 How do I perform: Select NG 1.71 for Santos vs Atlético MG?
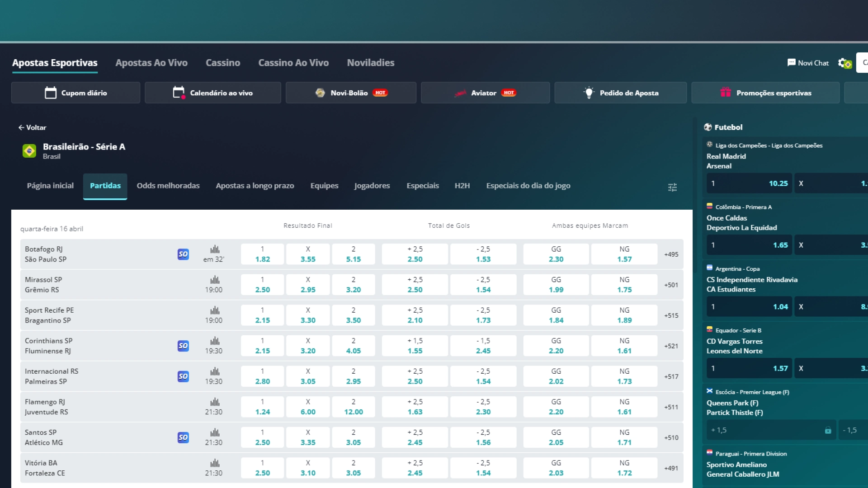pyautogui.click(x=624, y=437)
